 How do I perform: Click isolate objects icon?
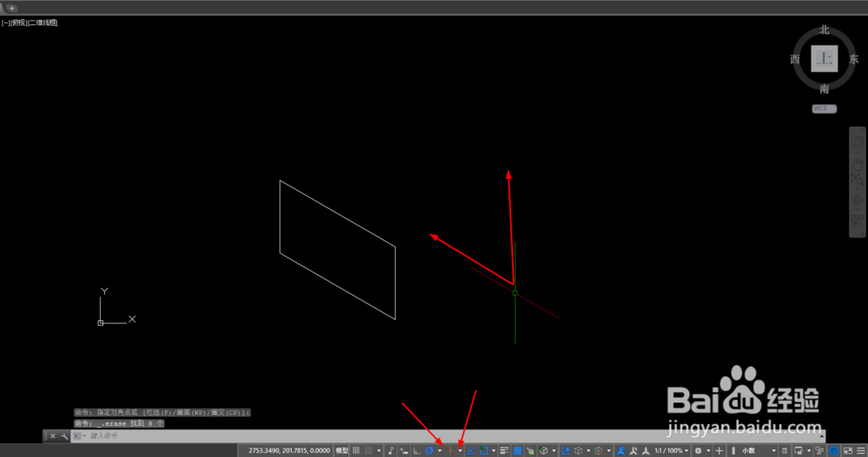(819, 450)
